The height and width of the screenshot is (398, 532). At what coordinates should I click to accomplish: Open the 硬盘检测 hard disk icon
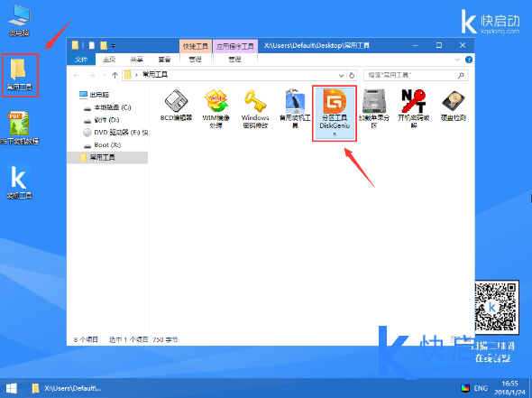pyautogui.click(x=454, y=105)
